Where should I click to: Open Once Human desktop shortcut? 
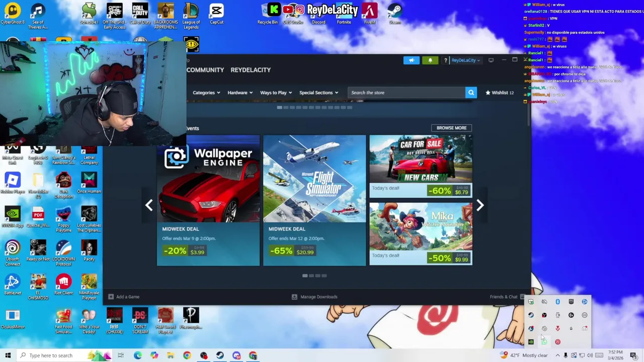point(89,183)
